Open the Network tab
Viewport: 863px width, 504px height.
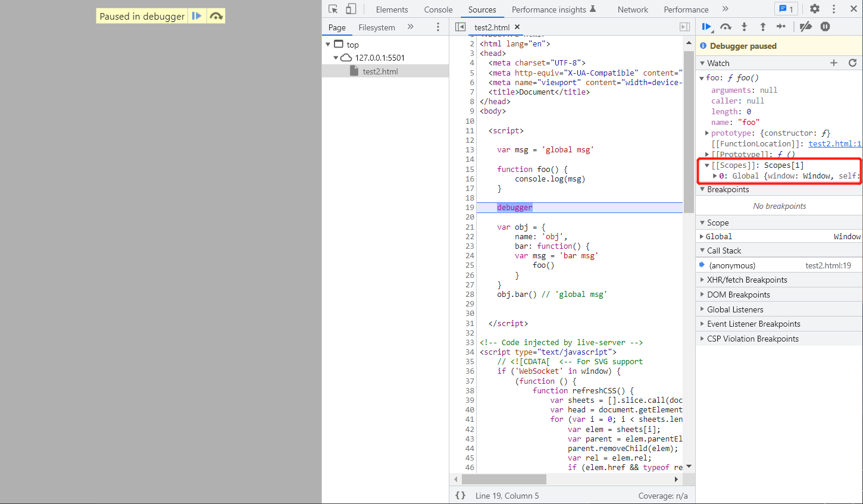pyautogui.click(x=633, y=10)
